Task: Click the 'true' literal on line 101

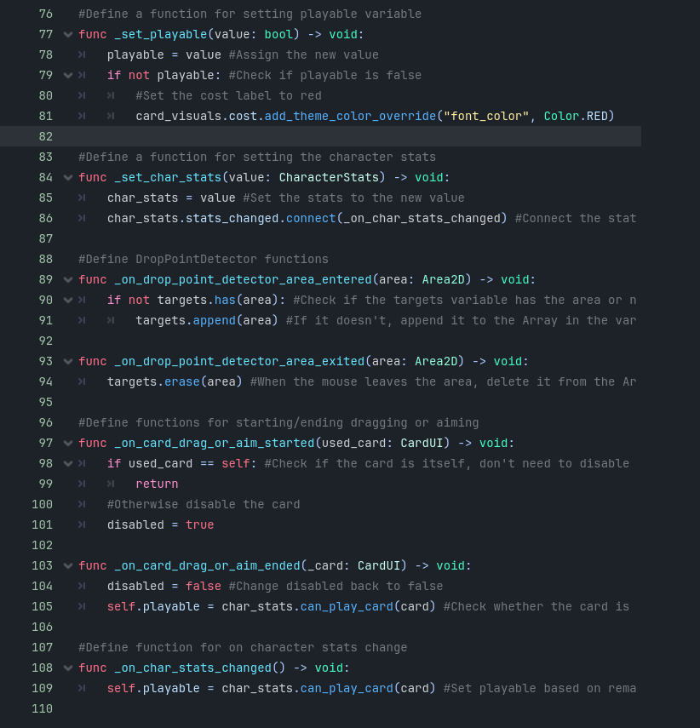Action: pos(200,525)
